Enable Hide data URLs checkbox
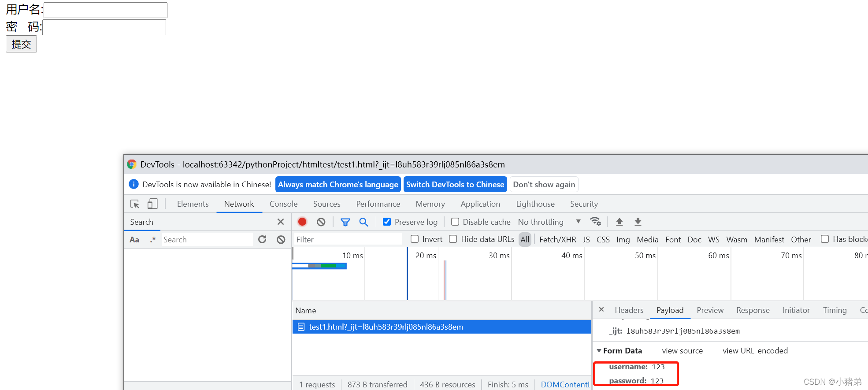 pyautogui.click(x=453, y=239)
